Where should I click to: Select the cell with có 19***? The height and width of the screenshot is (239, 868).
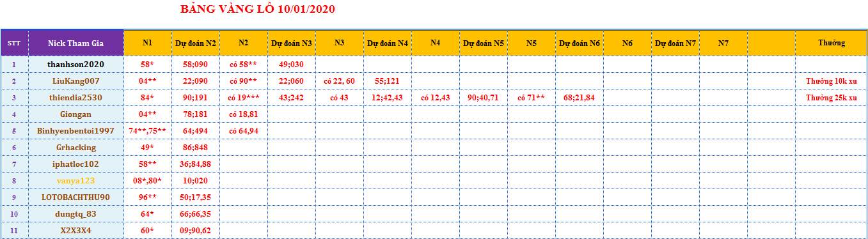pos(243,98)
